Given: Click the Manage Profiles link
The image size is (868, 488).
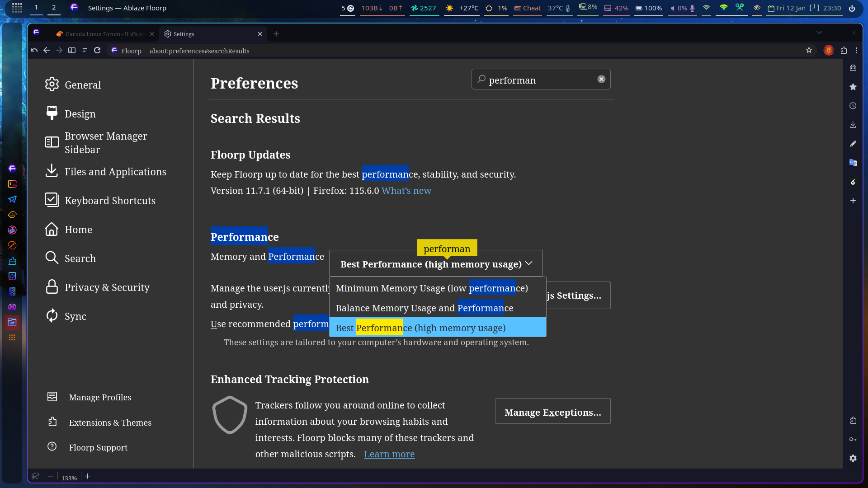Looking at the screenshot, I should (x=90, y=397).
